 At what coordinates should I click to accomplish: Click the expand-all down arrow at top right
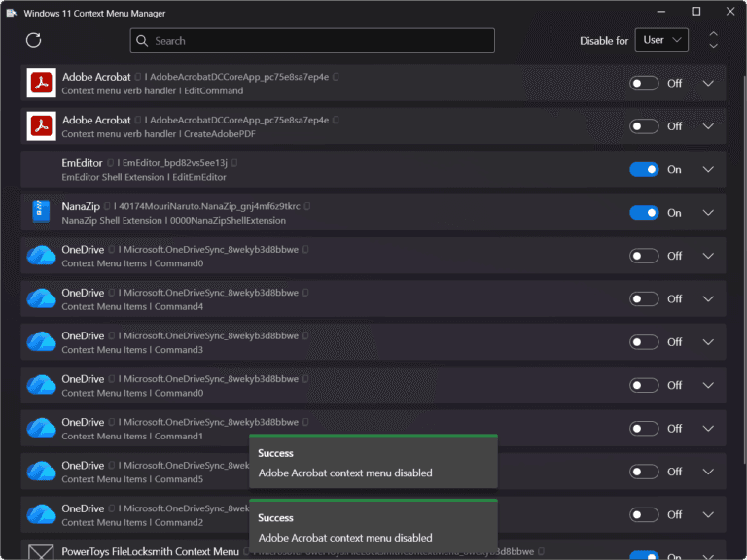point(713,46)
